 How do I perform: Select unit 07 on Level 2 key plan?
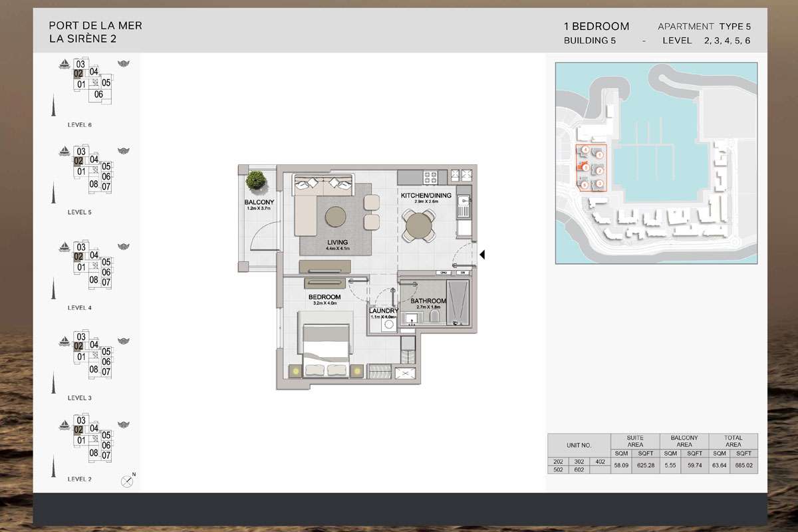[106, 456]
